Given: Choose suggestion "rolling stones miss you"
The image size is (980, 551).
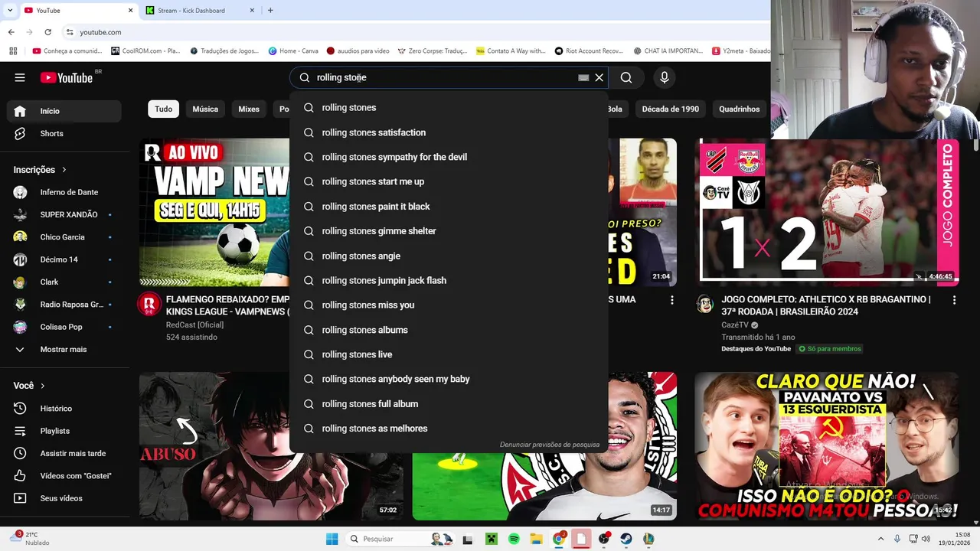Looking at the screenshot, I should pyautogui.click(x=449, y=305).
